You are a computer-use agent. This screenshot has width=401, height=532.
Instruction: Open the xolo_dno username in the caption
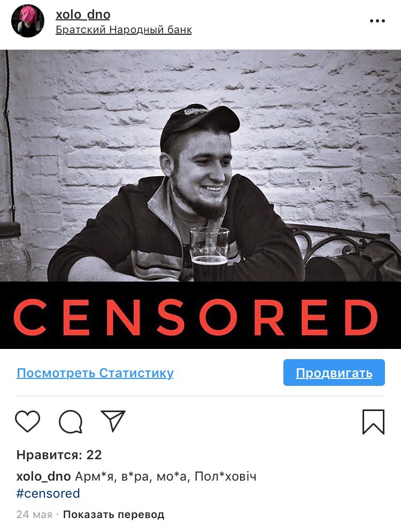[43, 476]
